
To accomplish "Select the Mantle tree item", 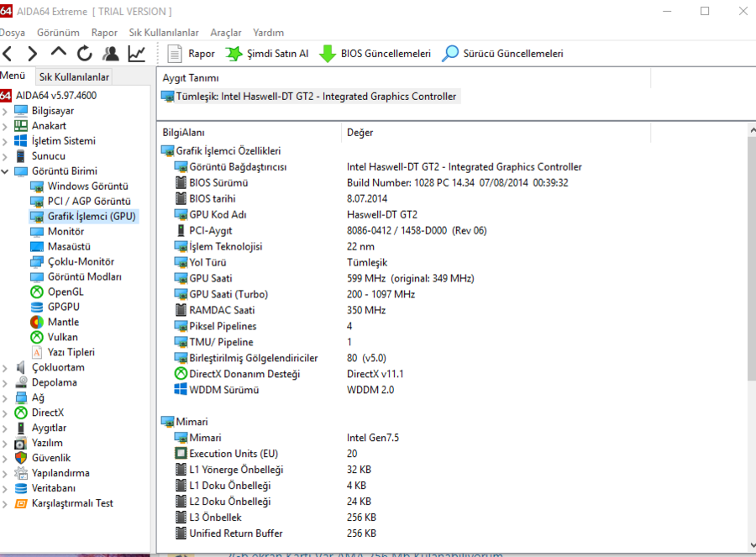I will [x=63, y=323].
